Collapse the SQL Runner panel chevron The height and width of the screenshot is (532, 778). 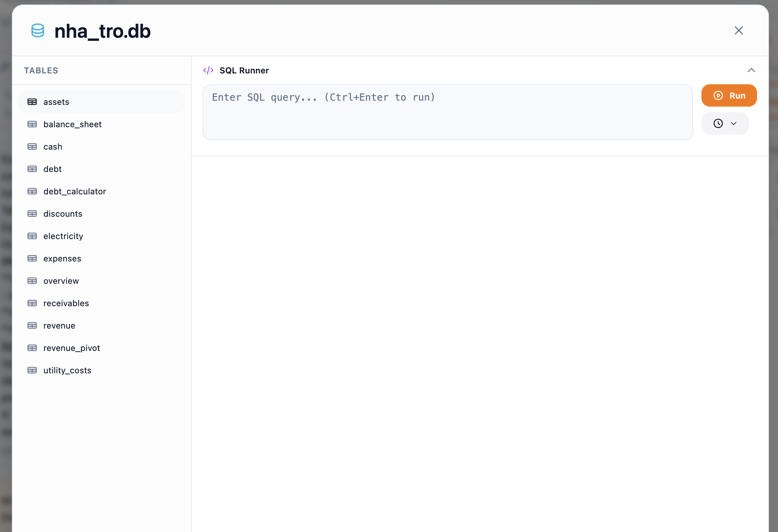(751, 70)
